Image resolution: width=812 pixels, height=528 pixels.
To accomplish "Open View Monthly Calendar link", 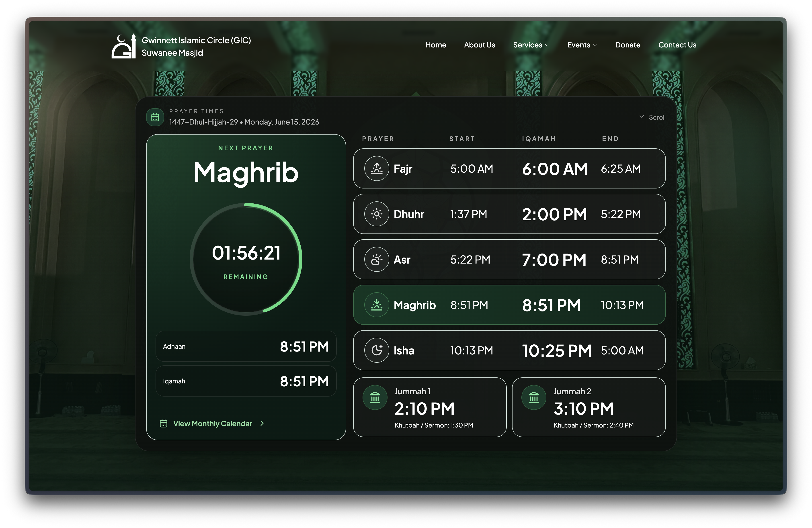I will click(212, 423).
